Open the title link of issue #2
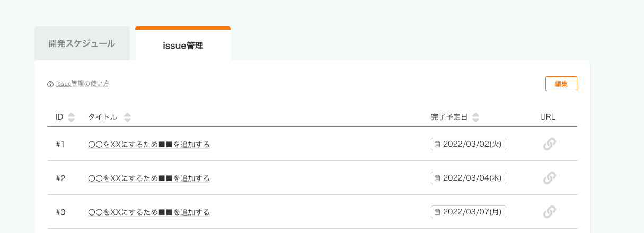The height and width of the screenshot is (233, 644). 149,178
